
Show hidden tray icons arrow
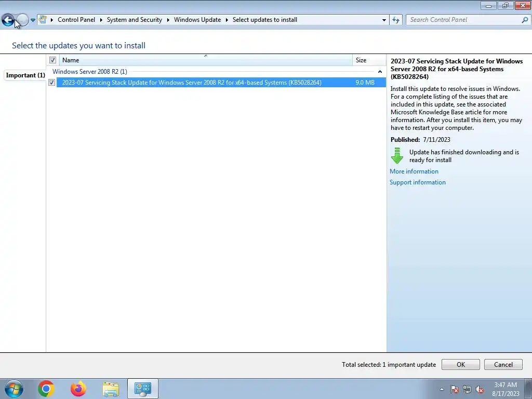[442, 389]
